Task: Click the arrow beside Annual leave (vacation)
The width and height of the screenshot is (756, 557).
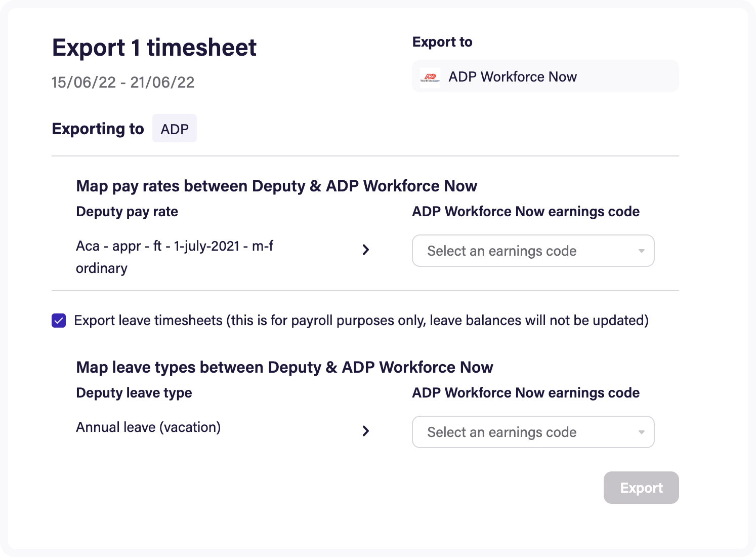Action: tap(366, 431)
